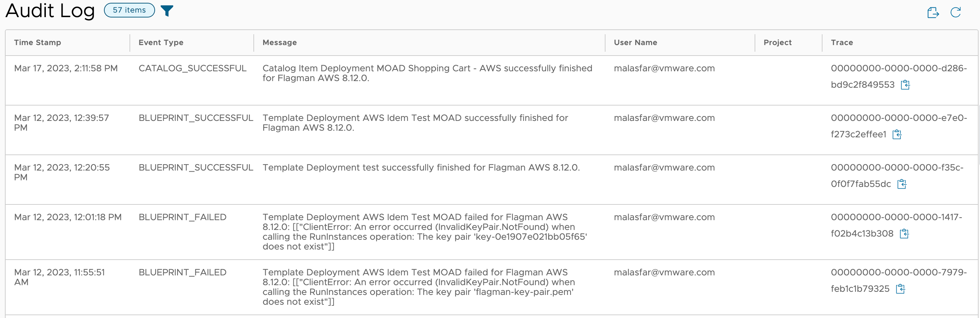Click the User Name column header
The height and width of the screenshot is (318, 980).
coord(635,43)
